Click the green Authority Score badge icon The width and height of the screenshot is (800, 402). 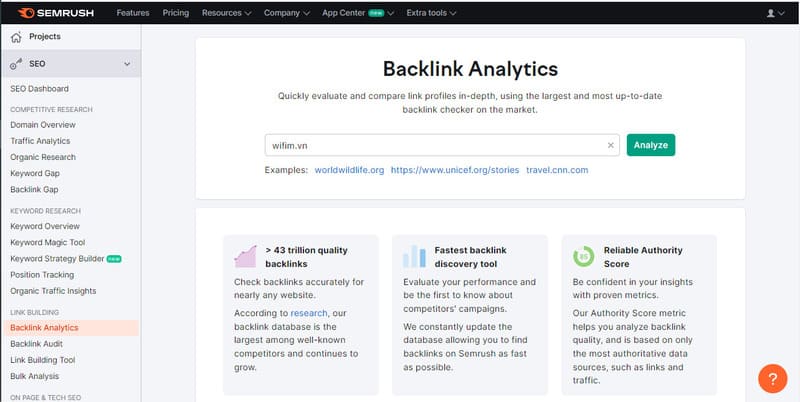(x=582, y=256)
